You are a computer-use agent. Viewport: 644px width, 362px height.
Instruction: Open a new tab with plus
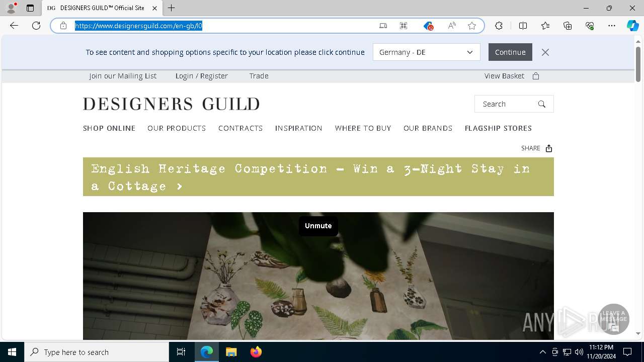point(172,8)
